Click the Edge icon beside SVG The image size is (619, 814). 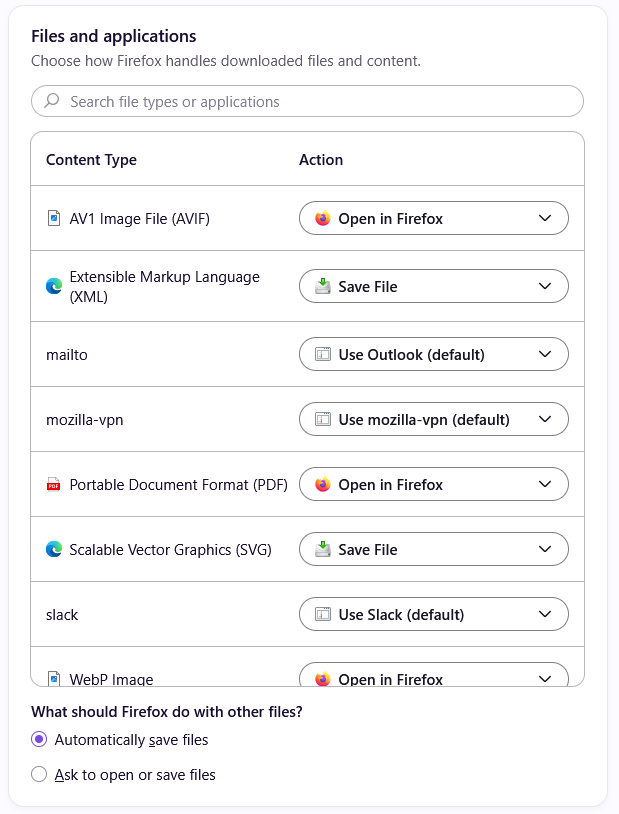click(x=54, y=549)
